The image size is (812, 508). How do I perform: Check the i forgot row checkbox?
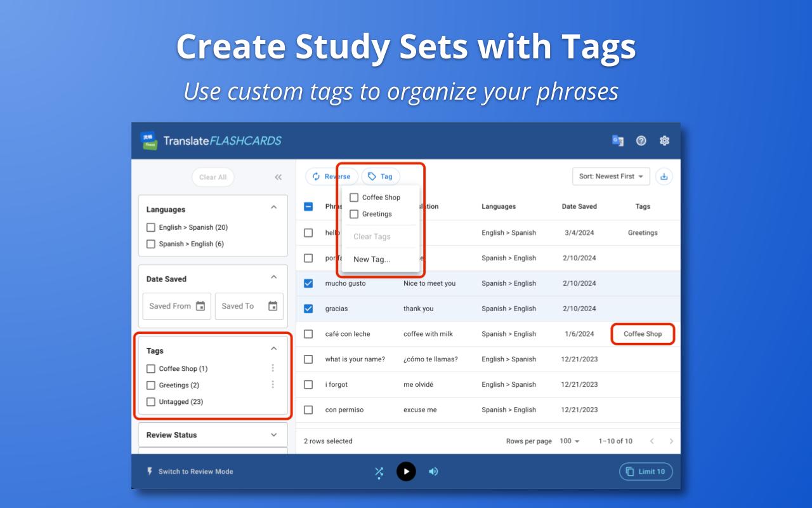pos(308,385)
